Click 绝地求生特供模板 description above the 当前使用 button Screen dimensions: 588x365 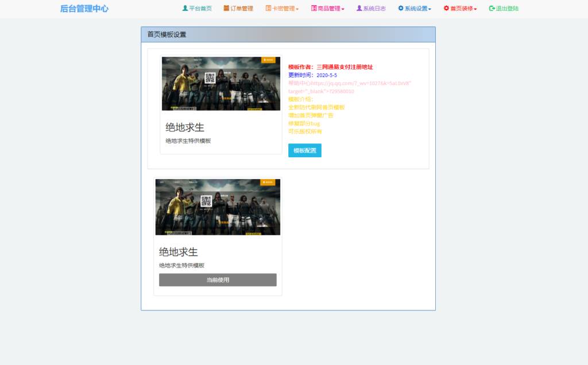(182, 265)
